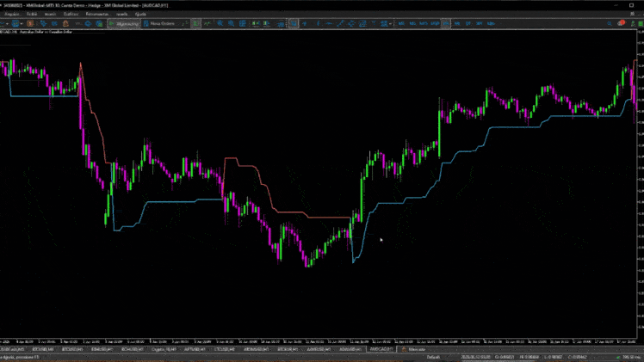644x362 pixels.
Task: Click the selected H1 timeframe button
Action: pyautogui.click(x=446, y=23)
